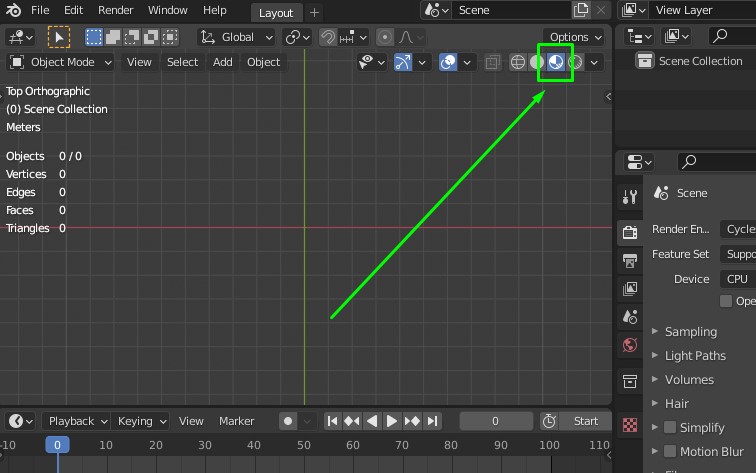Open the Output properties tab
756x473 pixels.
[x=630, y=261]
